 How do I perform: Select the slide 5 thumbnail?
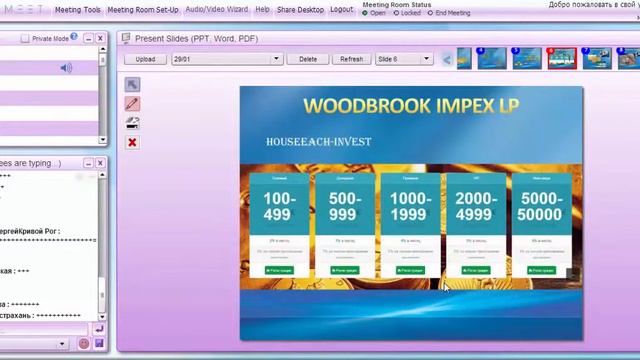527,58
